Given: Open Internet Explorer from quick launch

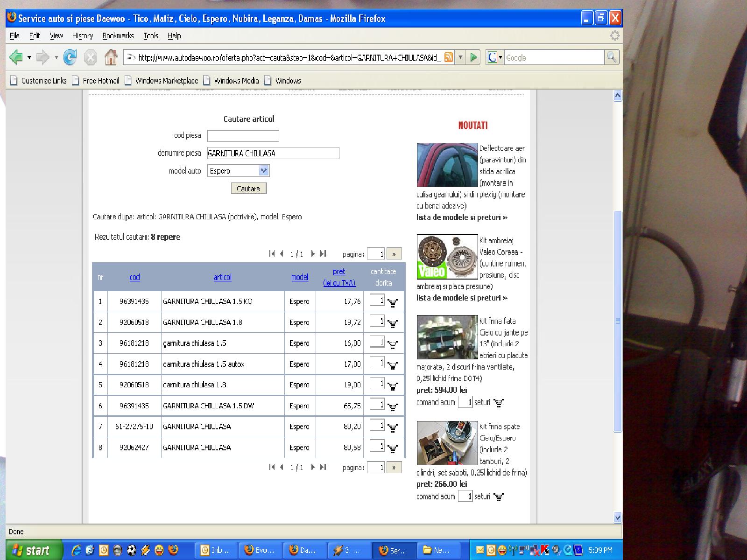Looking at the screenshot, I should pyautogui.click(x=76, y=550).
